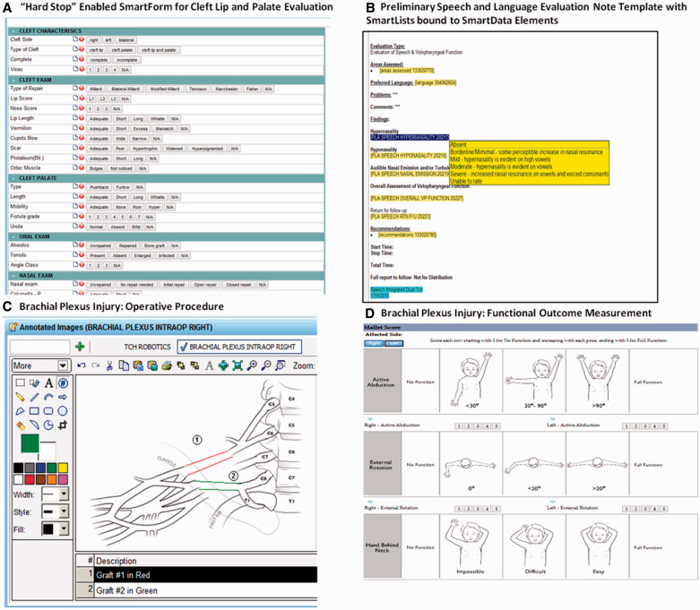This screenshot has height=610, width=700.
Task: Click 'Closed repair' in Nasal exam row
Action: click(x=238, y=285)
